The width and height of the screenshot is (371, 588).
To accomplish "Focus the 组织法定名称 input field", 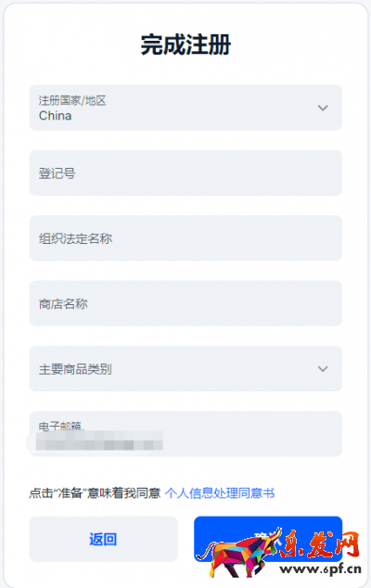I will click(185, 238).
